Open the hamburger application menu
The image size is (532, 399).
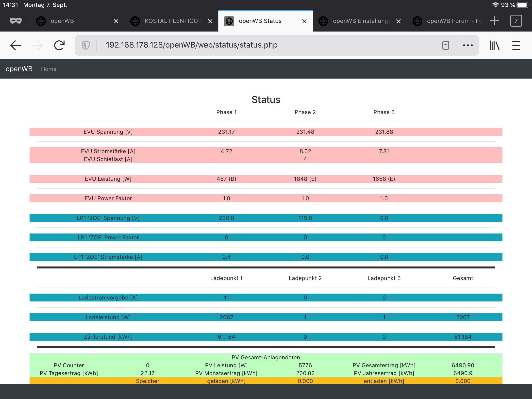[x=516, y=45]
